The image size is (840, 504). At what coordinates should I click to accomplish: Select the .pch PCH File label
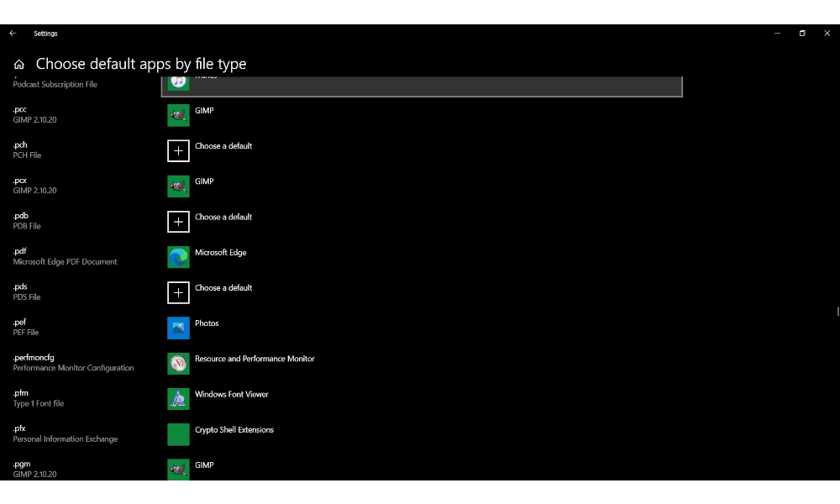pyautogui.click(x=27, y=150)
